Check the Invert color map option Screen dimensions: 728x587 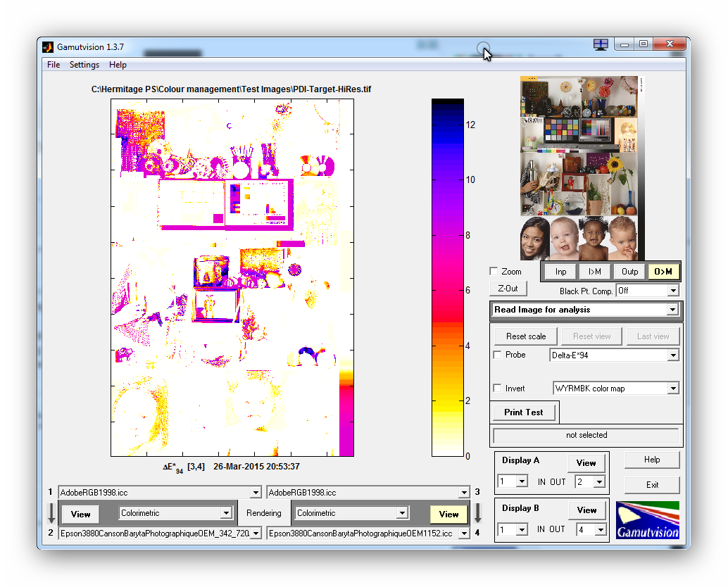(x=498, y=389)
